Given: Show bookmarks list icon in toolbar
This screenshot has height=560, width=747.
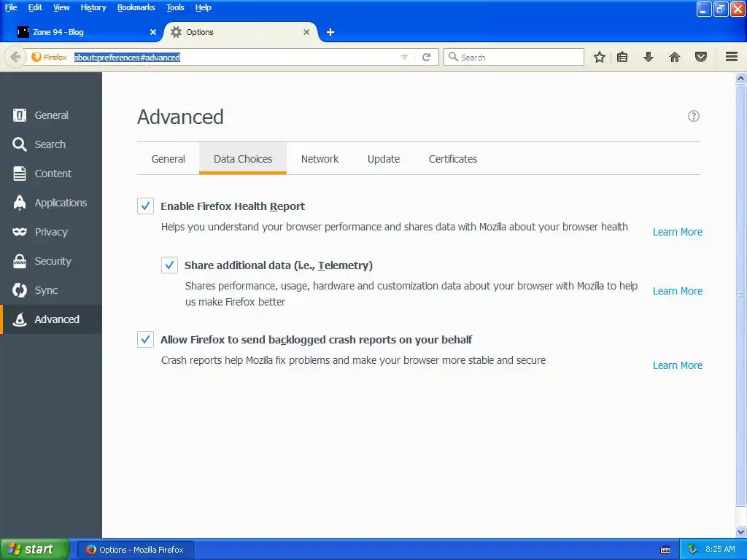Looking at the screenshot, I should coord(622,57).
